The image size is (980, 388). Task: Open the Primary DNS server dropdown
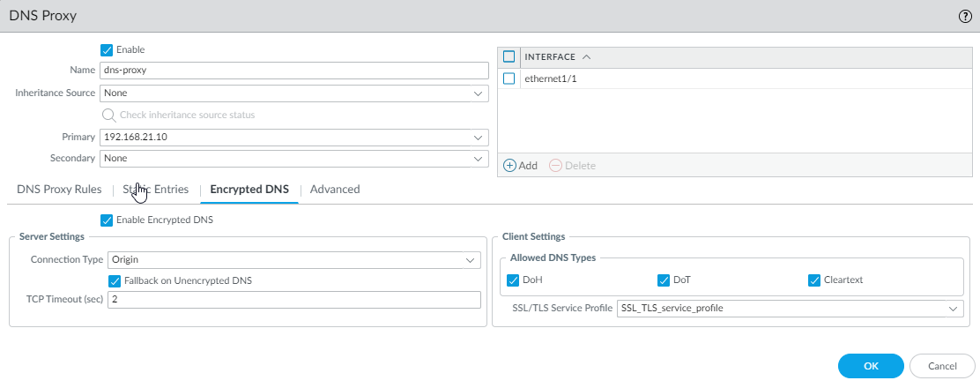point(479,138)
